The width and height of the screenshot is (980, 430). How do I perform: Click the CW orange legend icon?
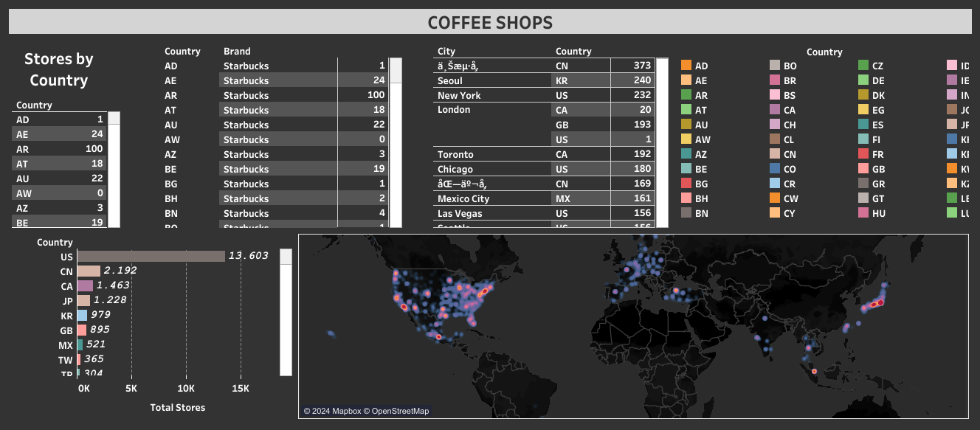point(775,198)
